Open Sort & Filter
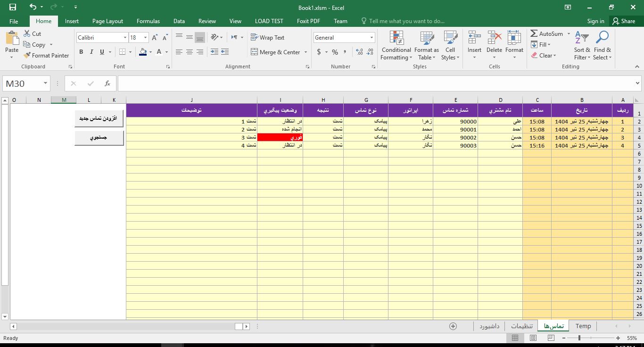This screenshot has height=347, width=644. [x=582, y=46]
